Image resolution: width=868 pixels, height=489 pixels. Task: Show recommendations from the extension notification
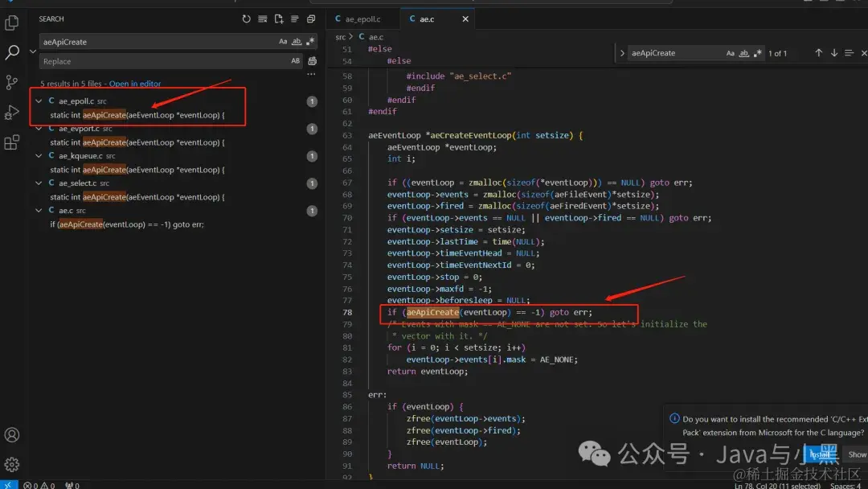pos(857,454)
